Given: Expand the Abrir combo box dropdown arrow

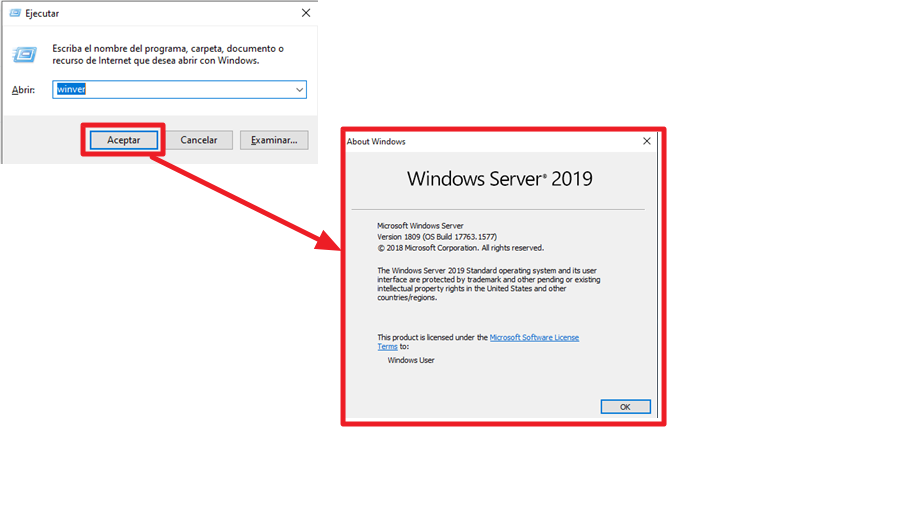Looking at the screenshot, I should [299, 90].
